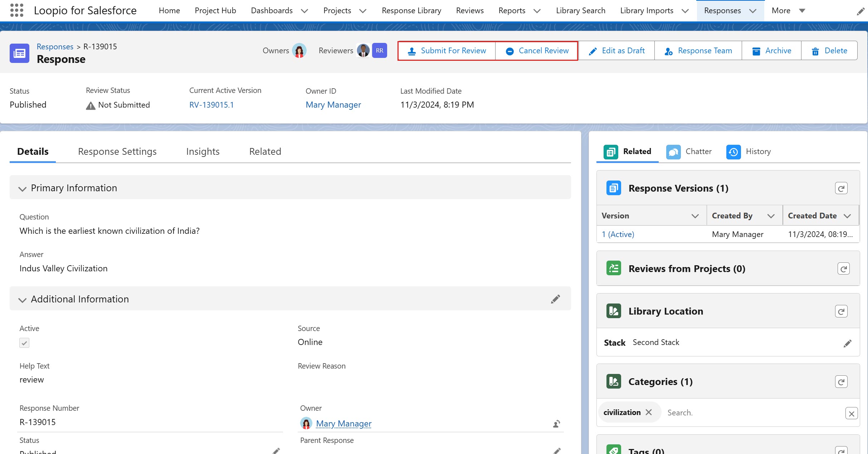Click the Not Submitted warning icon
Image resolution: width=868 pixels, height=454 pixels.
point(91,105)
